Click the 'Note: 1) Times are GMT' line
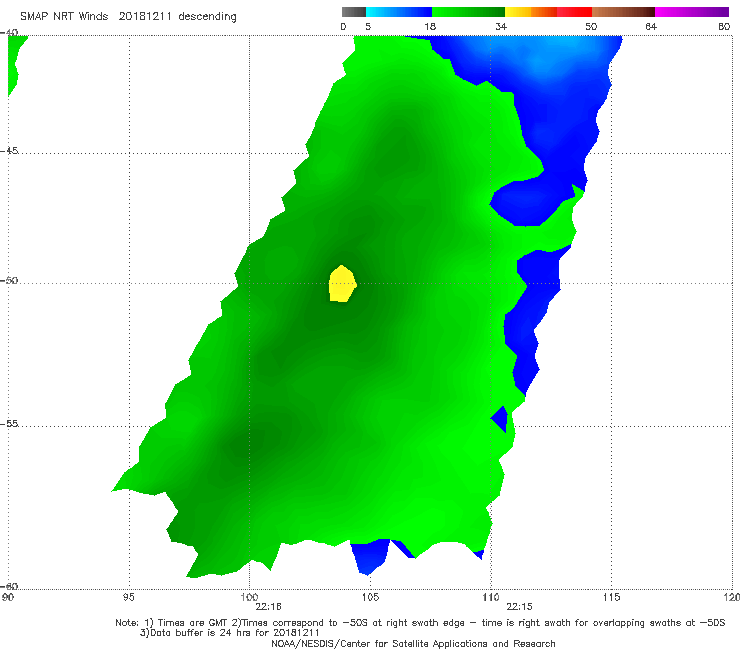This screenshot has width=740, height=650. [x=420, y=623]
